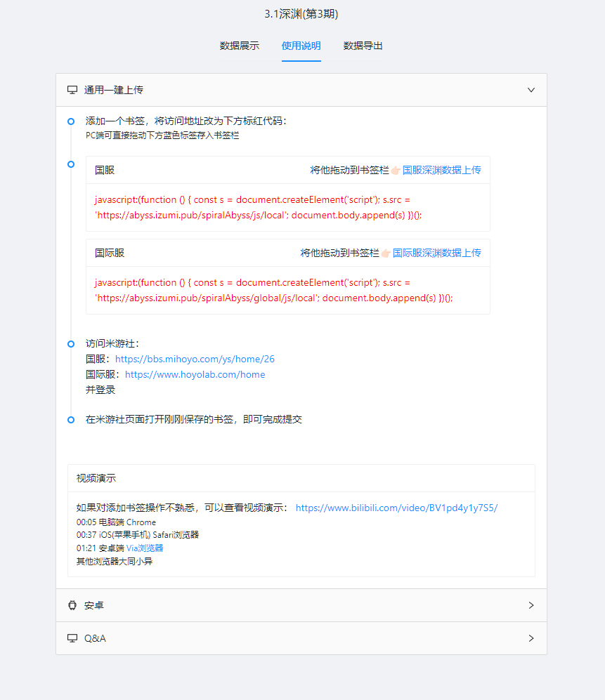Click the 并登录 text
605x700 pixels.
[x=100, y=390]
